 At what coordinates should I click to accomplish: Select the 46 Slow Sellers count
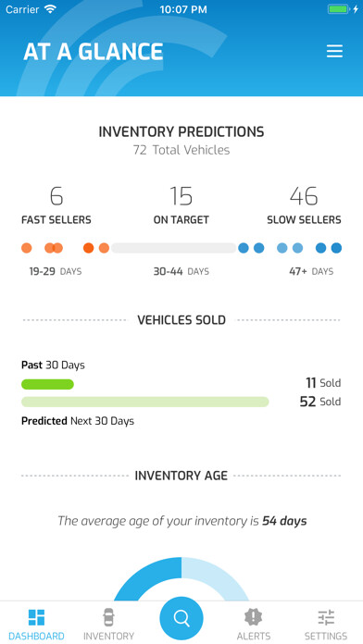coord(304,196)
